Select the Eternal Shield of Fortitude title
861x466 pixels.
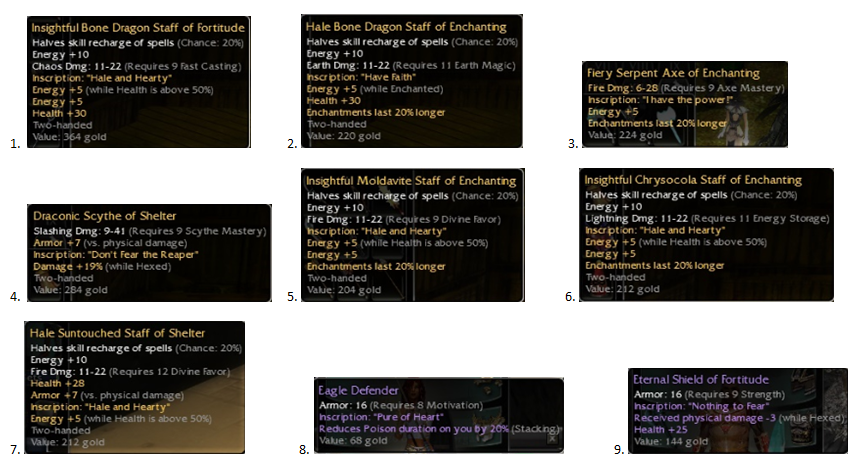[700, 380]
